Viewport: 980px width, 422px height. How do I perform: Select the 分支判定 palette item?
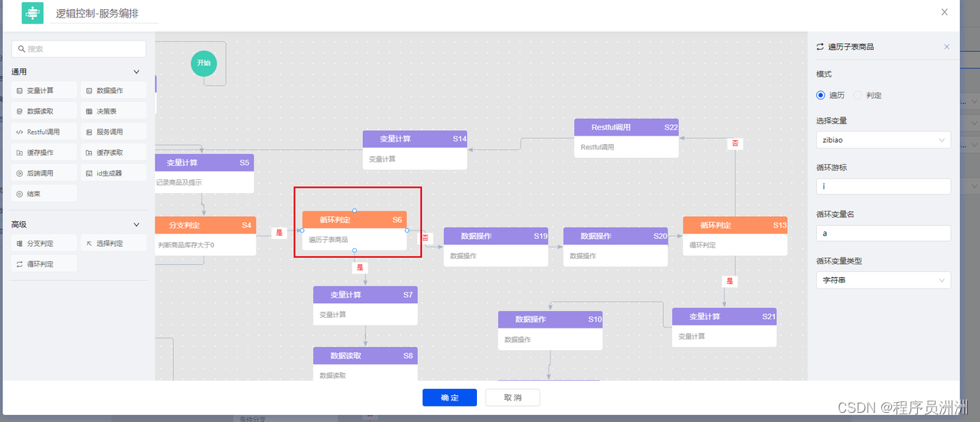pos(44,243)
